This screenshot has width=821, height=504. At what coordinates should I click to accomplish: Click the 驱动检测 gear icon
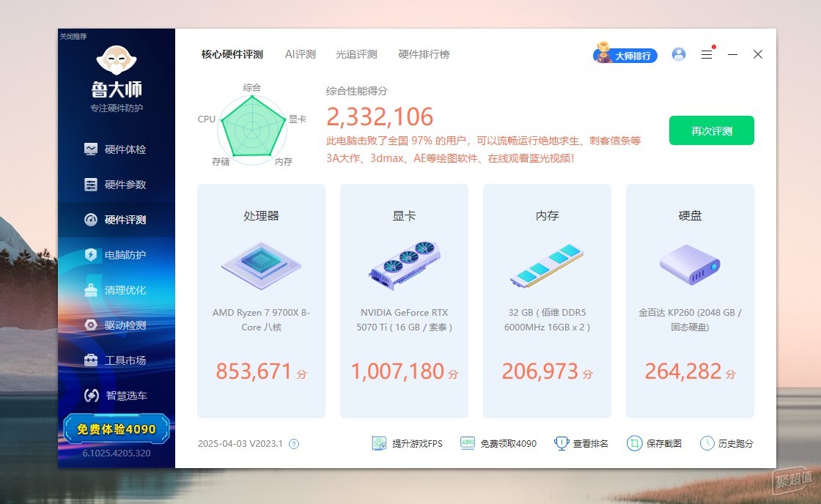91,325
